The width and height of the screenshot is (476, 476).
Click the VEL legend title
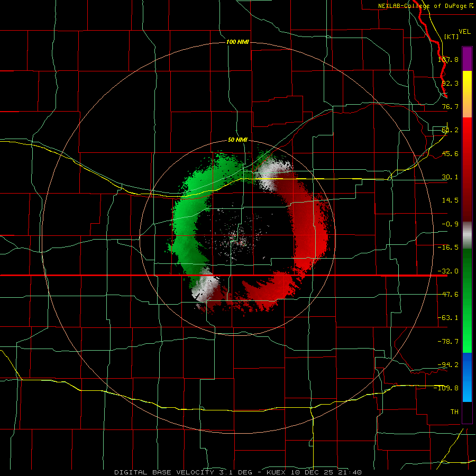[x=464, y=32]
